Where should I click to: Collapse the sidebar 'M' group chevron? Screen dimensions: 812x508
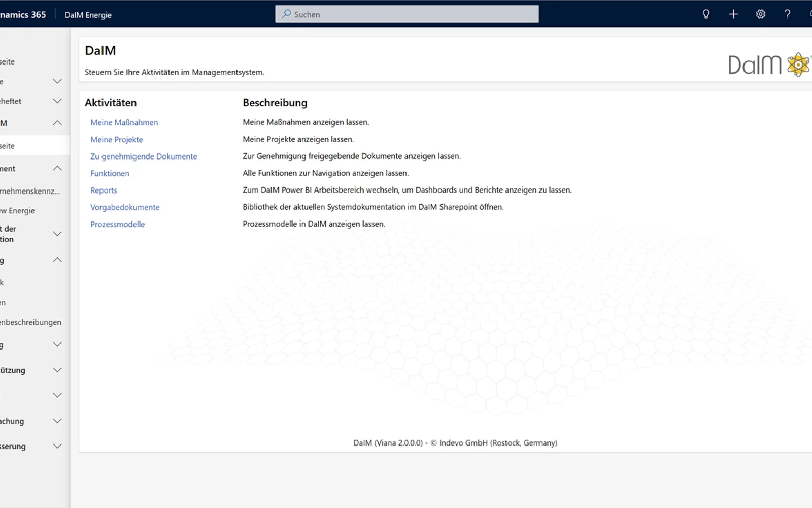tap(57, 123)
